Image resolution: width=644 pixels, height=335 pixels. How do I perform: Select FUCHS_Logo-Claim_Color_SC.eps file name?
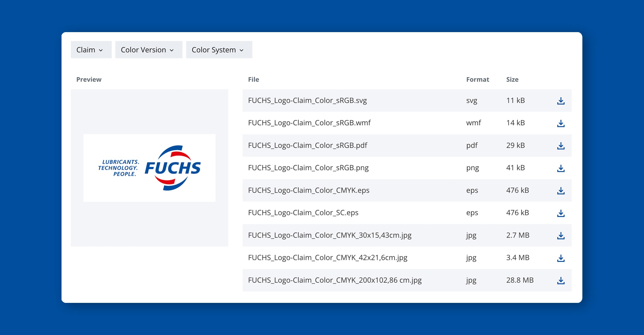click(x=303, y=213)
